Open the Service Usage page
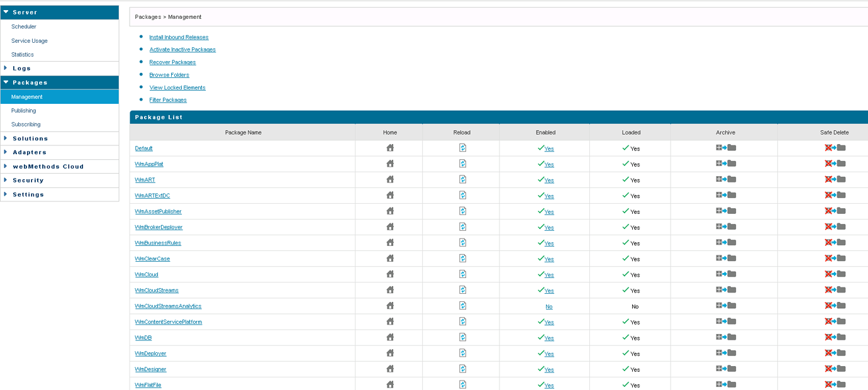The image size is (868, 390). point(30,41)
